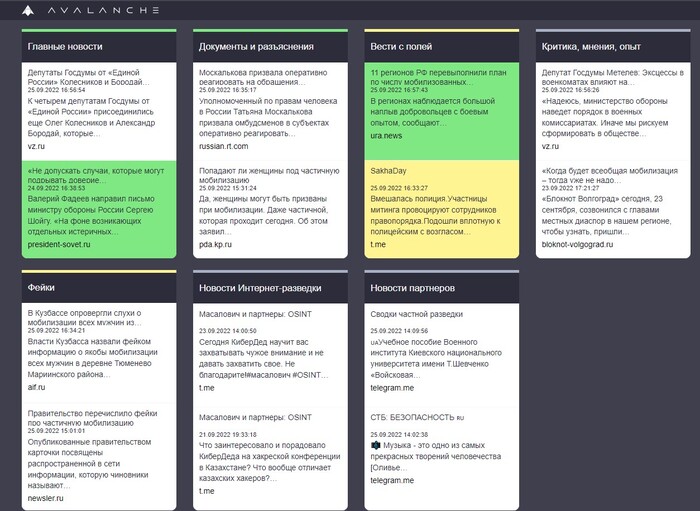Open summary «Блокнот Волгоград» сегодня, 23 сентября
Viewport: 700px width, 511px height.
coord(606,215)
